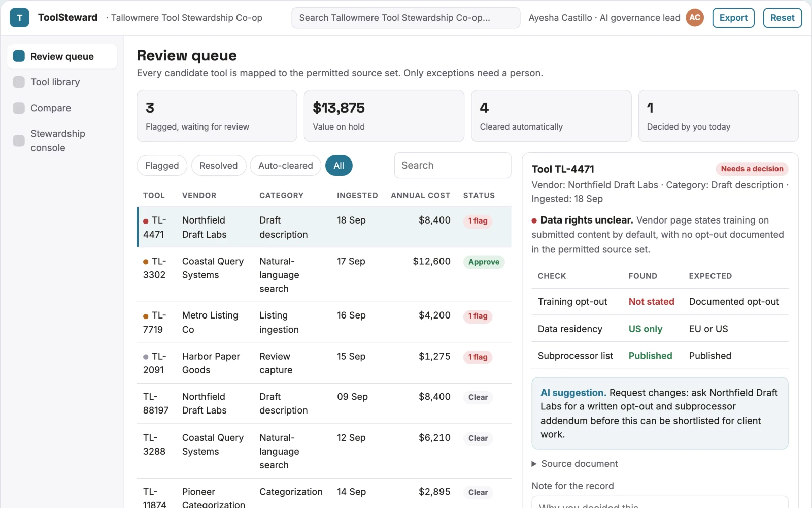Image resolution: width=812 pixels, height=508 pixels.
Task: Click the Compare sidebar icon
Action: point(19,108)
